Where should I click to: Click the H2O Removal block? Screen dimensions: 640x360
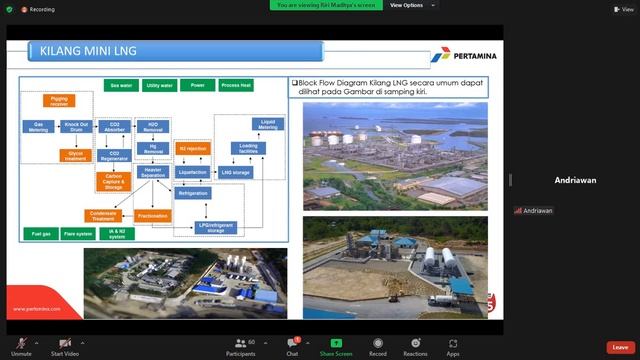(153, 127)
